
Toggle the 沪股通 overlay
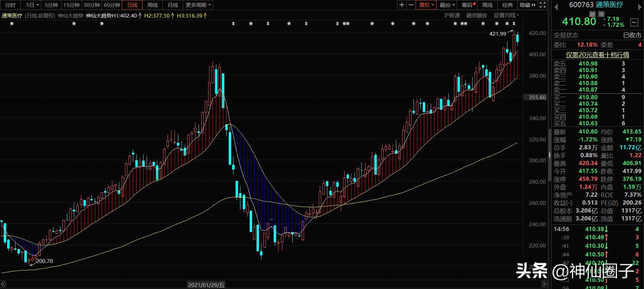[x=452, y=15]
